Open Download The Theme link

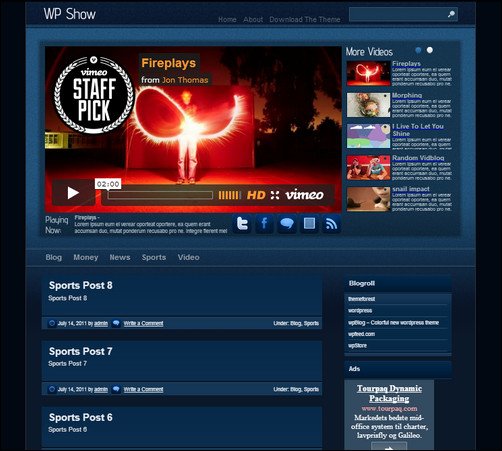pyautogui.click(x=305, y=20)
